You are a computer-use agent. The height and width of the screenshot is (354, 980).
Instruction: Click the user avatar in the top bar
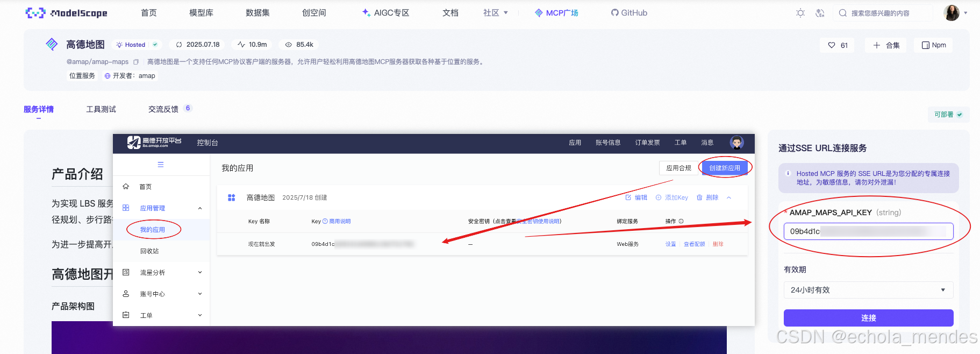pyautogui.click(x=952, y=13)
